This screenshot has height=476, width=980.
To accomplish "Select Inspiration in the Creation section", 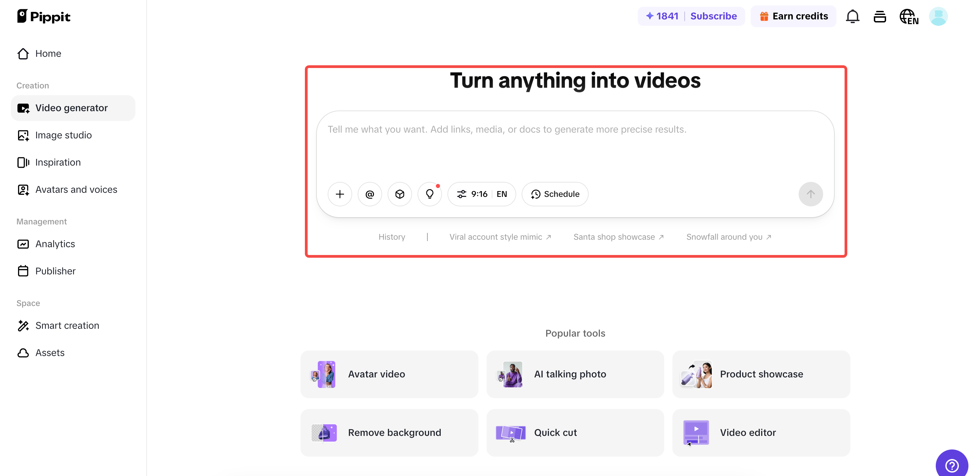I will (58, 162).
